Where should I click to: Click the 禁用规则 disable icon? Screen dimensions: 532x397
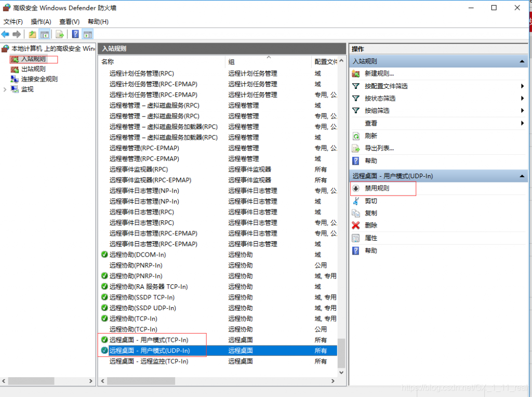tap(356, 188)
